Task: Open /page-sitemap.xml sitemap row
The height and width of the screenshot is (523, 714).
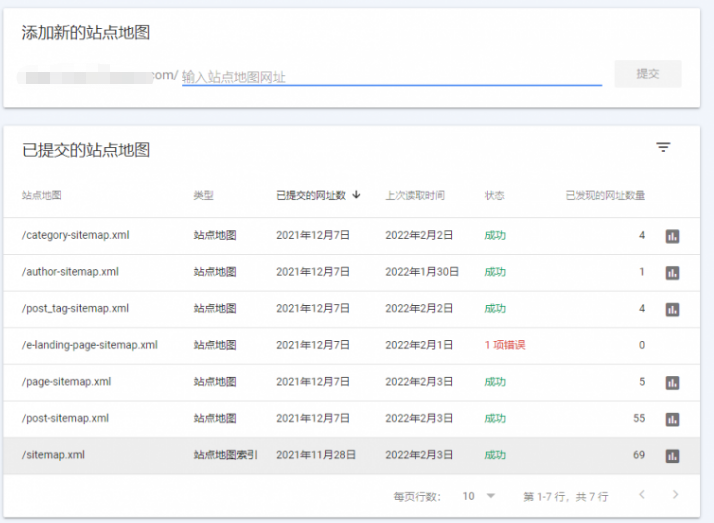Action: pos(352,382)
